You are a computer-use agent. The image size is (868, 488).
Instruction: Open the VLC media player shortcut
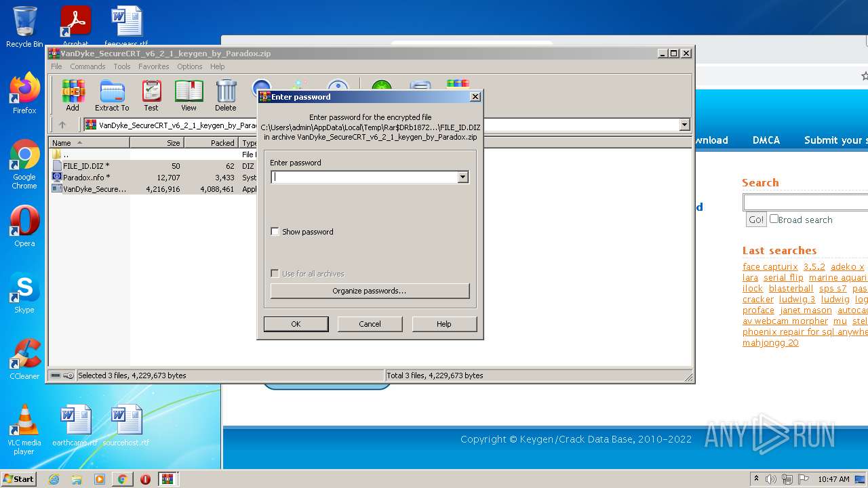24,430
